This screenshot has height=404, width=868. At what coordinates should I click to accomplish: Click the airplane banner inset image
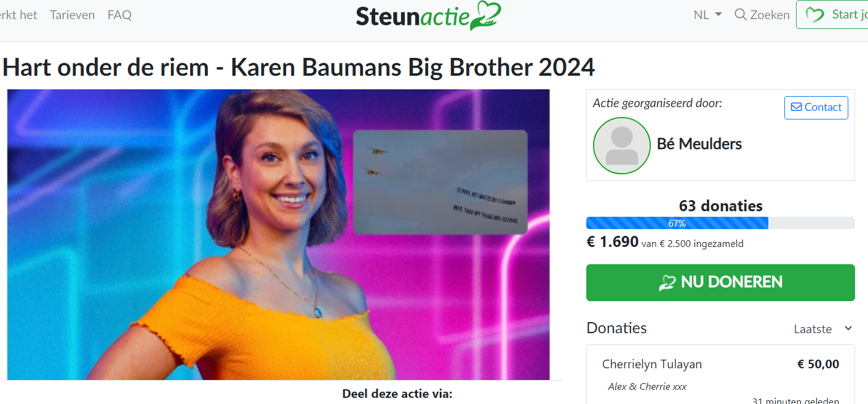point(440,182)
